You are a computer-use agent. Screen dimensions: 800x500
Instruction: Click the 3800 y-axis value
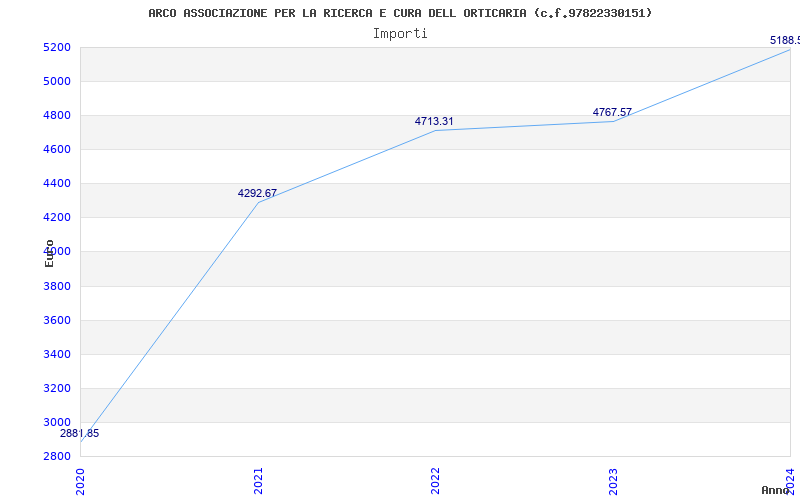pyautogui.click(x=56, y=286)
